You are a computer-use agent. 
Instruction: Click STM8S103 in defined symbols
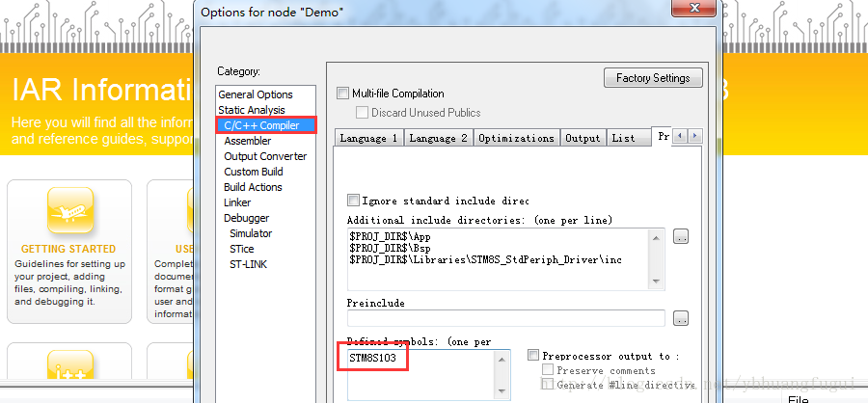tap(372, 358)
